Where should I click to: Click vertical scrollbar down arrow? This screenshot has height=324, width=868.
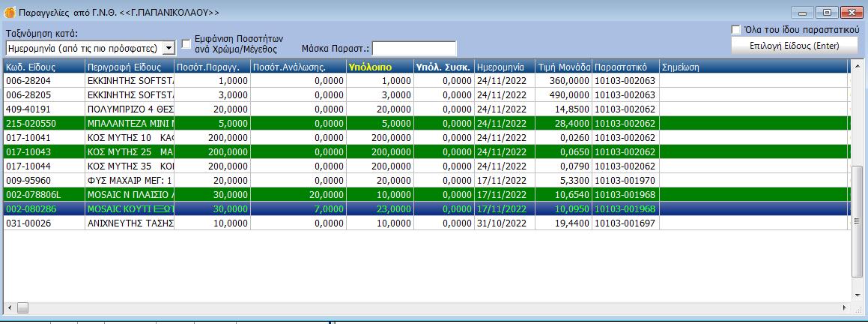(857, 297)
